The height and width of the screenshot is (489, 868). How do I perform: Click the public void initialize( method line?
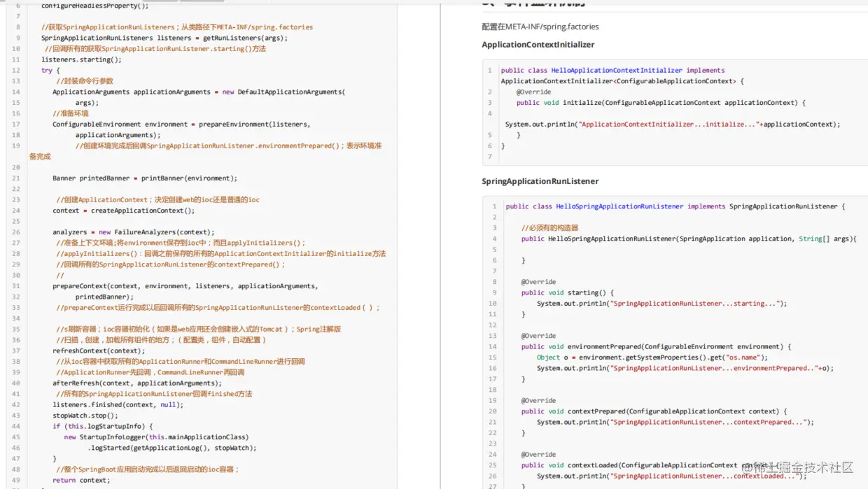(x=661, y=102)
